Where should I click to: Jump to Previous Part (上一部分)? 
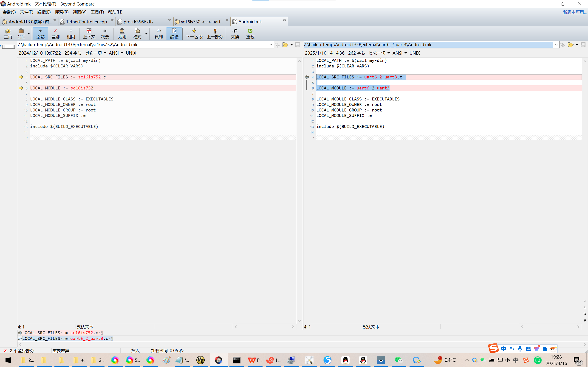click(x=215, y=33)
